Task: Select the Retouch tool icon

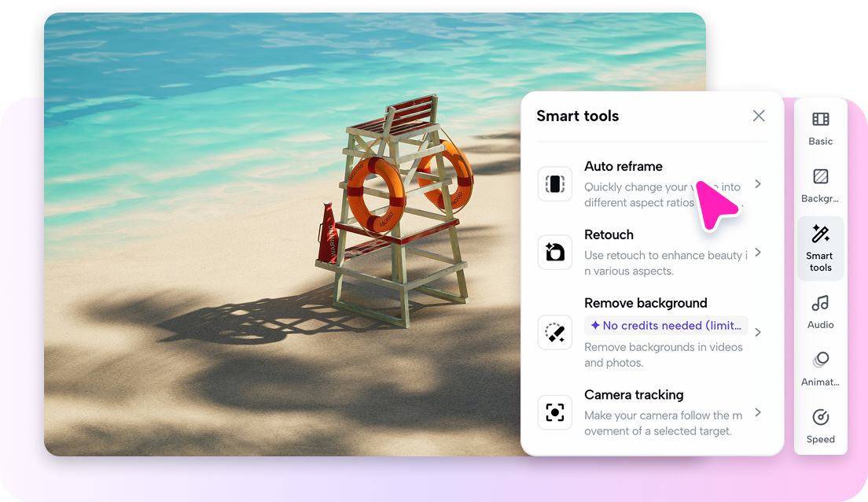Action: (555, 253)
